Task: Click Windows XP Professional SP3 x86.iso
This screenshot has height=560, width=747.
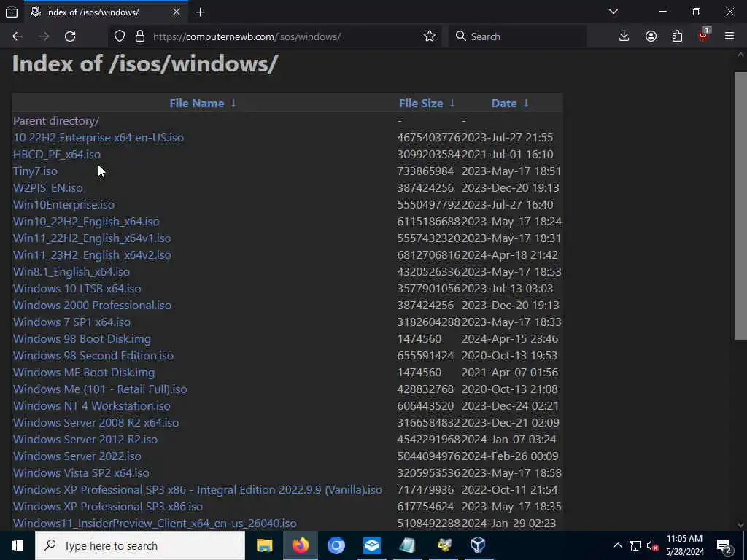Action: [108, 506]
